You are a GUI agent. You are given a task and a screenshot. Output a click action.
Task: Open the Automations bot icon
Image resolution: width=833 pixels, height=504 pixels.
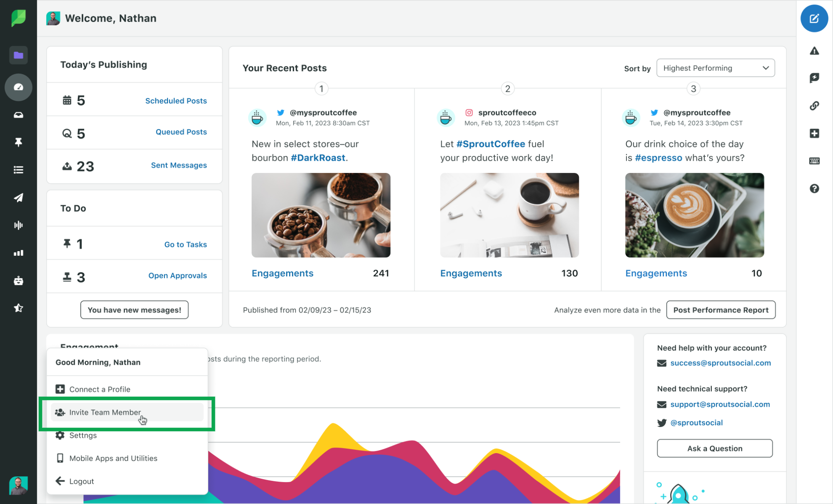(x=18, y=280)
